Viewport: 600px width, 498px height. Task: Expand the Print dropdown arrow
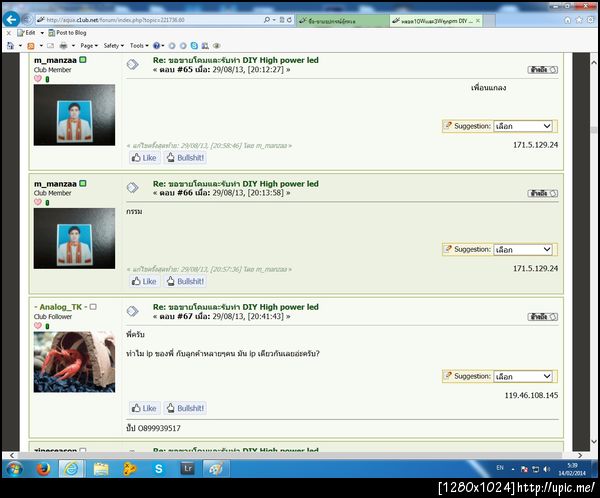(x=73, y=46)
